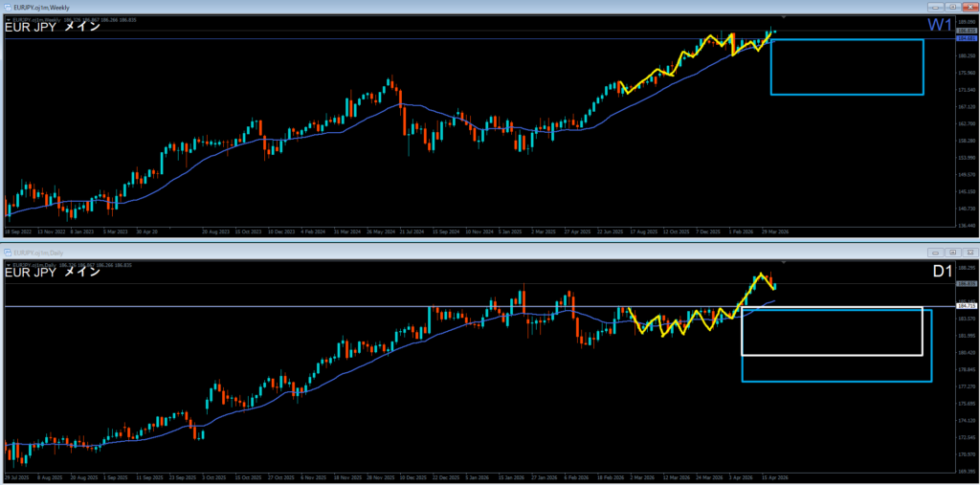The width and height of the screenshot is (980, 485).
Task: Click the 29 Jul 2025 date on Daily time axis
Action: [16, 475]
